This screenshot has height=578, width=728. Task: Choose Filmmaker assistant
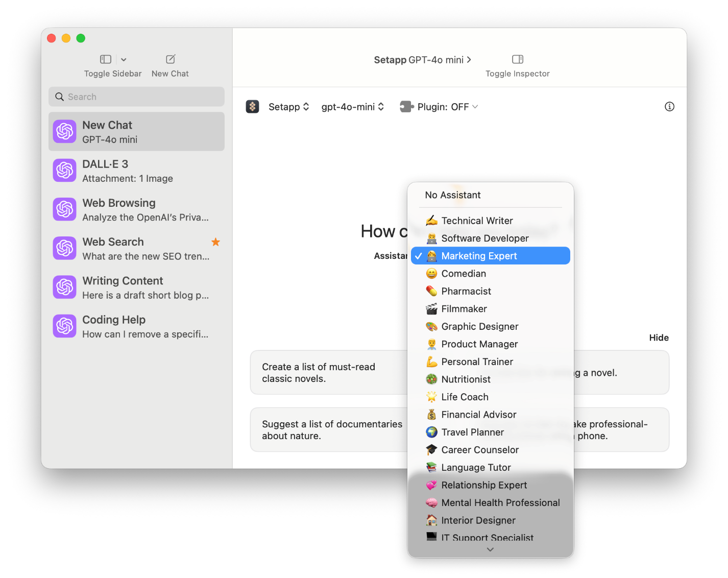coord(491,309)
